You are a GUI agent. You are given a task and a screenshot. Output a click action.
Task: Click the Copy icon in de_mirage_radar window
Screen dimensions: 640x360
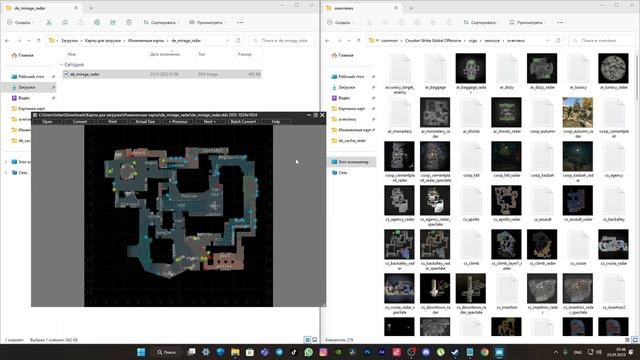[64, 22]
